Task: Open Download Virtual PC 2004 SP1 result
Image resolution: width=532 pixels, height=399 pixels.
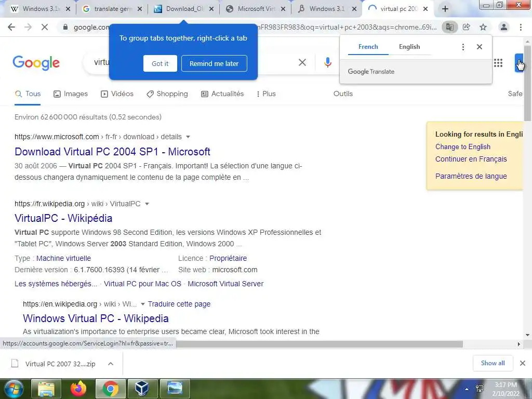Action: point(112,152)
